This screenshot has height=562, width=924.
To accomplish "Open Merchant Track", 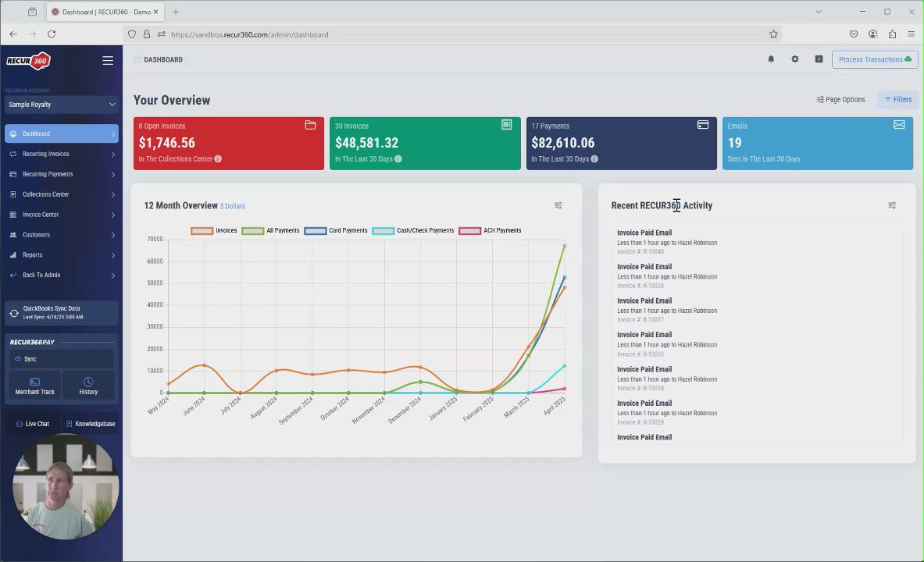I will click(x=34, y=386).
